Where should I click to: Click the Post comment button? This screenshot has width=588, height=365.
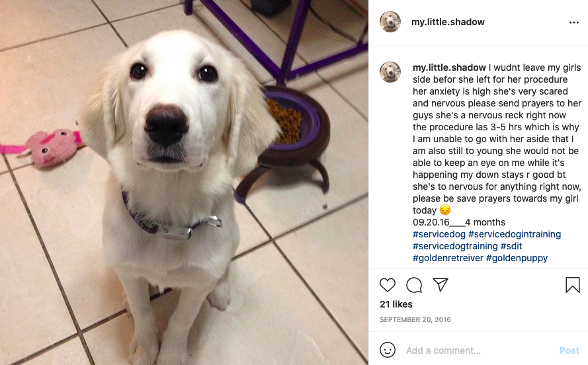click(x=569, y=350)
